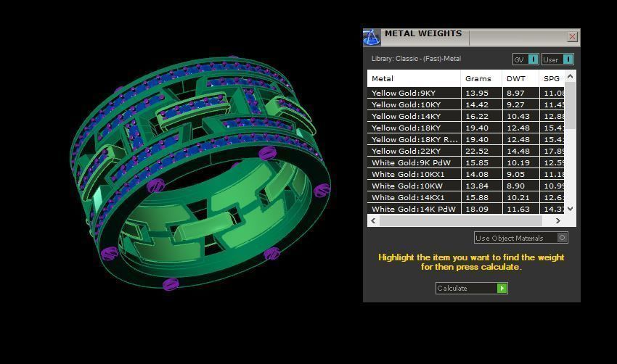Select the Yellow Gold:18KY R... row

click(x=466, y=139)
